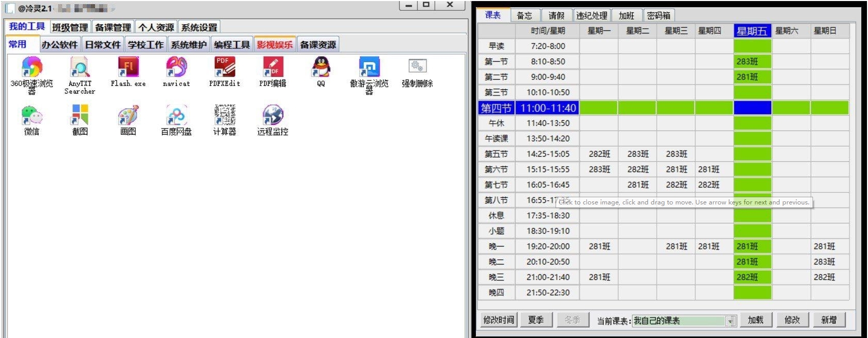
Task: Launch the 微信 shortcut
Action: pyautogui.click(x=32, y=120)
